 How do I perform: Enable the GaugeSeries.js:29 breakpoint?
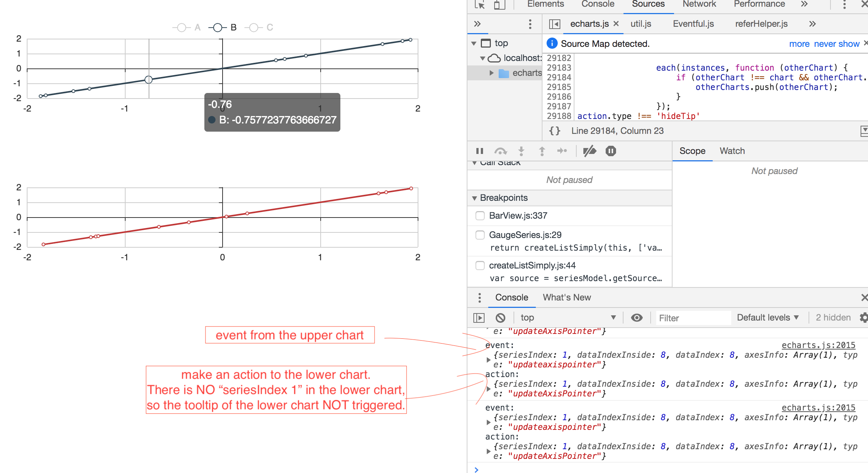pos(480,235)
